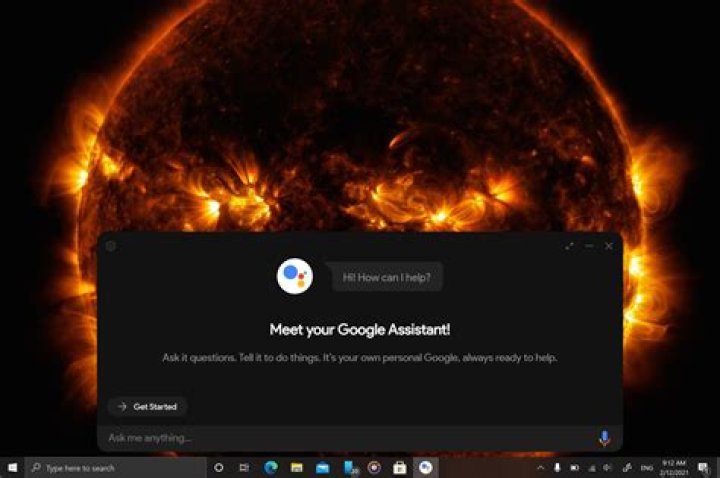Open File Explorer from the taskbar
The height and width of the screenshot is (478, 720).
point(297,467)
